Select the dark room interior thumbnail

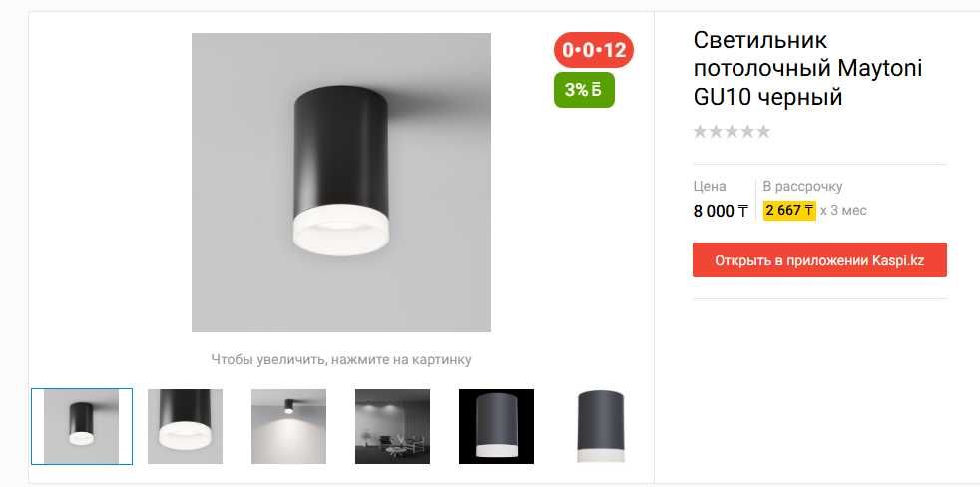[x=392, y=426]
